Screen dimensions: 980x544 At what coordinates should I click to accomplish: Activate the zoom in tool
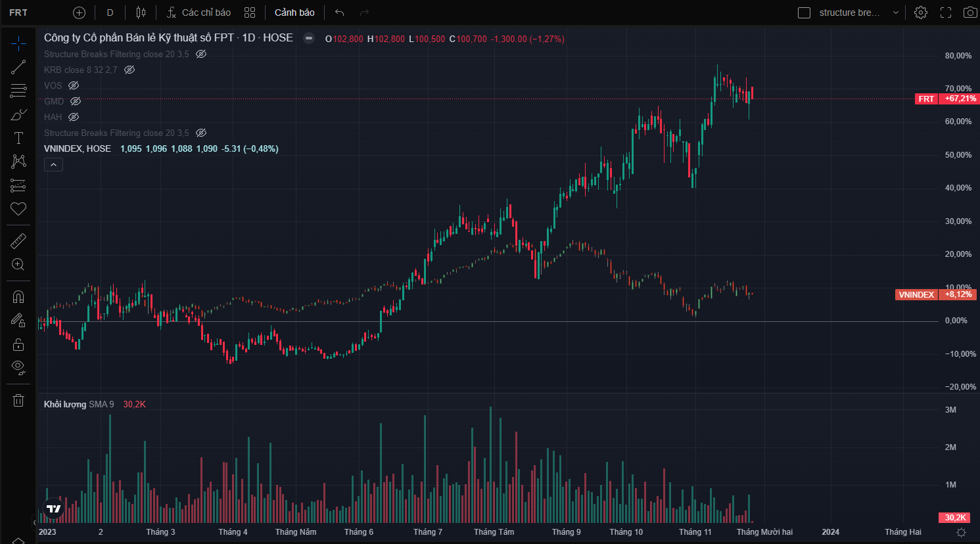[x=18, y=265]
